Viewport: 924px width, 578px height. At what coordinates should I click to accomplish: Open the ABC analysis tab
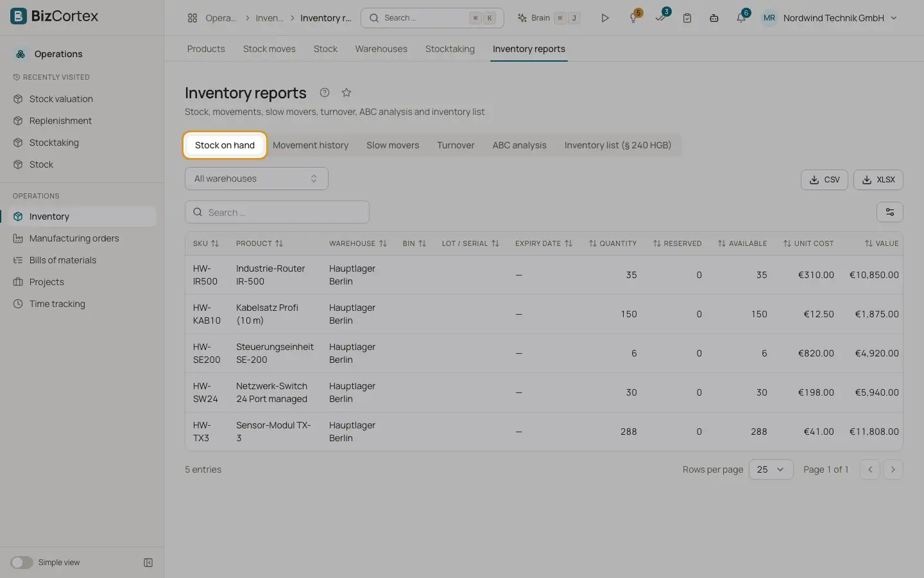tap(520, 145)
